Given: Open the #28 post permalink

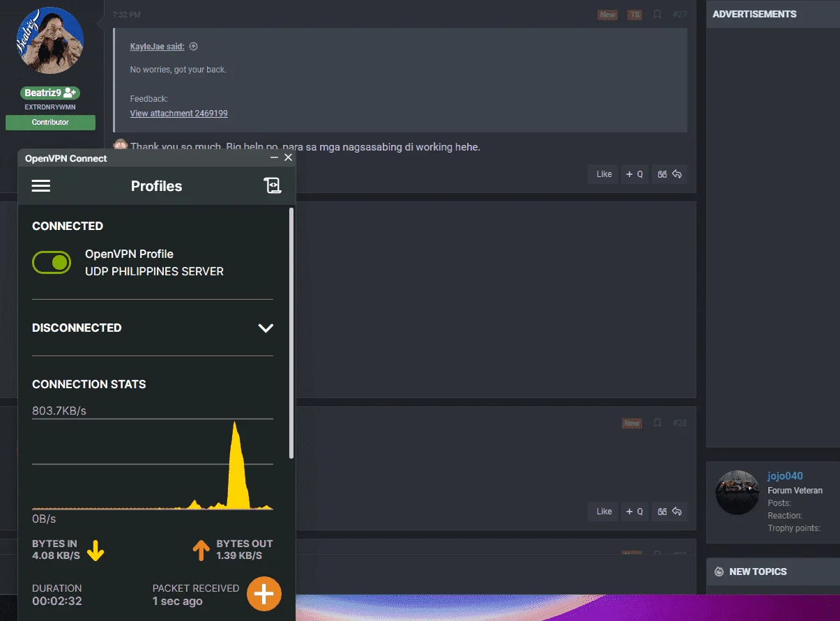Looking at the screenshot, I should [x=680, y=423].
